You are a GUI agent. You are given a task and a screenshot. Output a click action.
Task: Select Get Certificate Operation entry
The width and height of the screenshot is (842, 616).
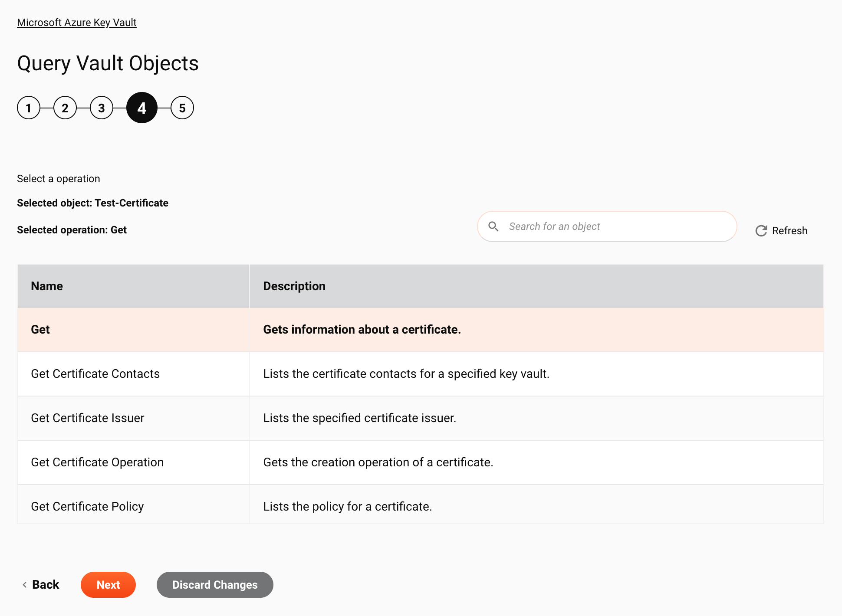click(97, 462)
